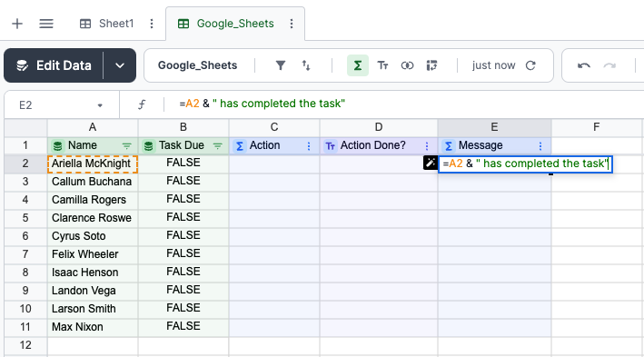Switch to the Sheet1 tab
Viewport: 644px width, 357px height.
(107, 24)
